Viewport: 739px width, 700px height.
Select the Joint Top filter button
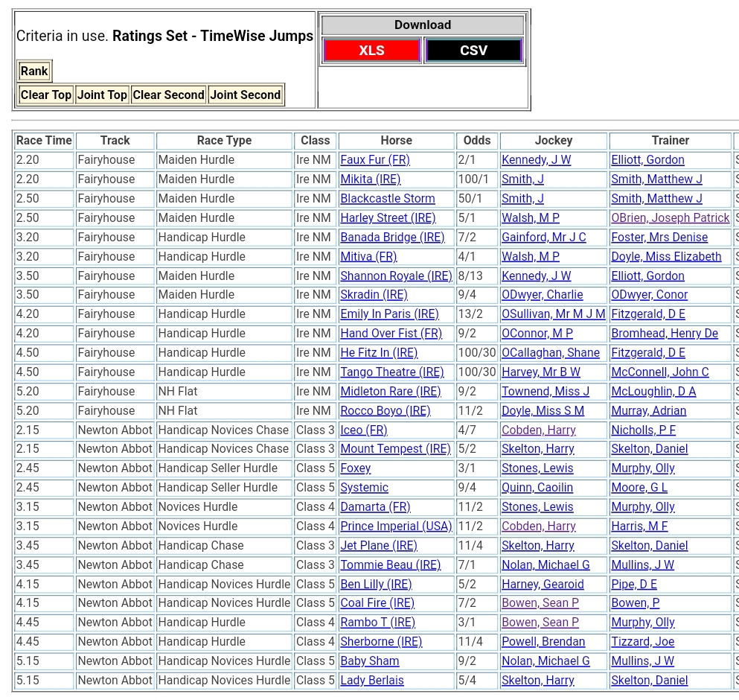(x=102, y=95)
